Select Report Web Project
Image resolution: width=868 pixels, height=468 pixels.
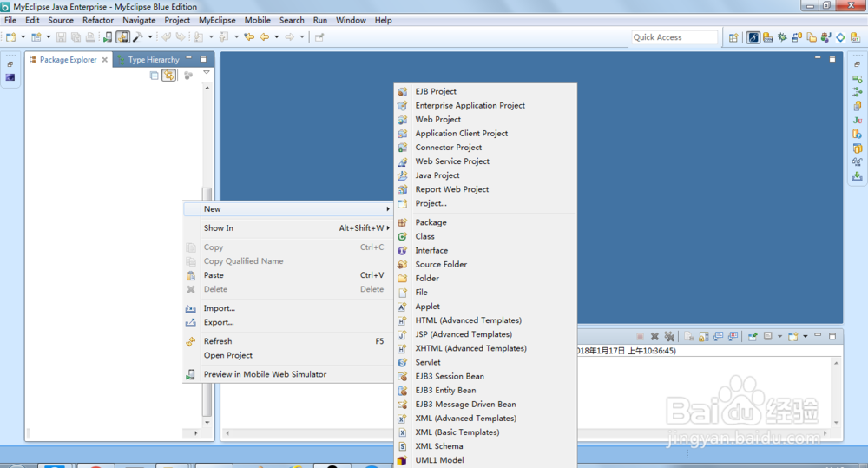[x=485, y=189]
